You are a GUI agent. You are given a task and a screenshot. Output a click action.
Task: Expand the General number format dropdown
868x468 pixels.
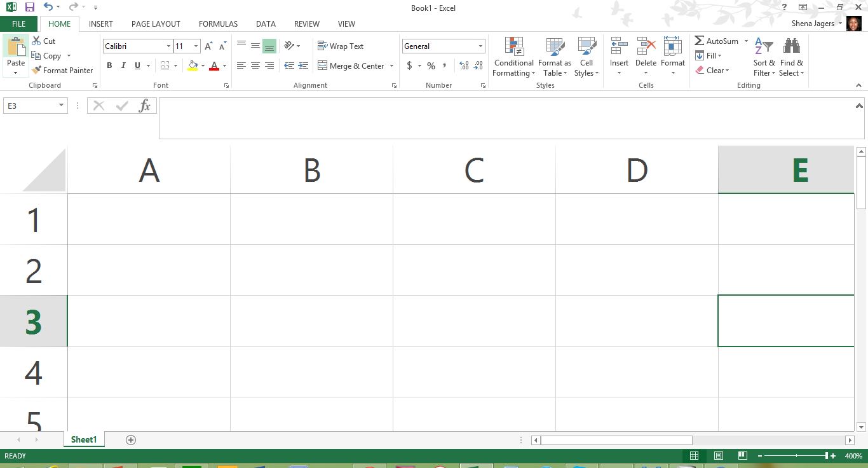pyautogui.click(x=480, y=46)
